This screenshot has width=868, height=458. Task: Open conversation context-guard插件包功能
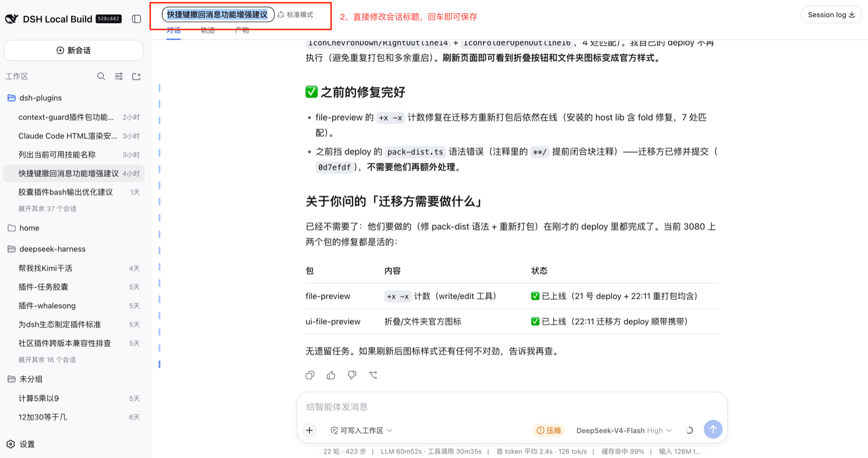coord(74,117)
